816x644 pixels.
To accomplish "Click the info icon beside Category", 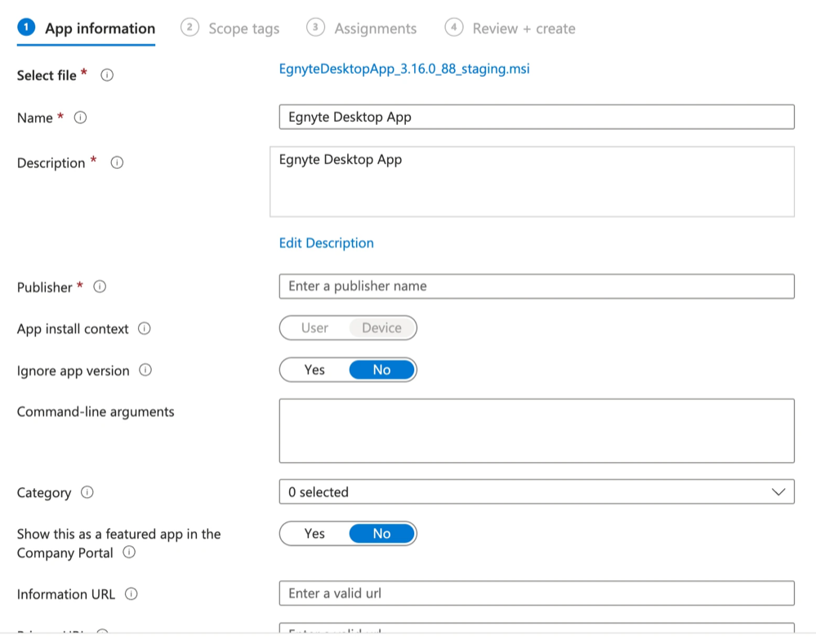I will pos(87,492).
